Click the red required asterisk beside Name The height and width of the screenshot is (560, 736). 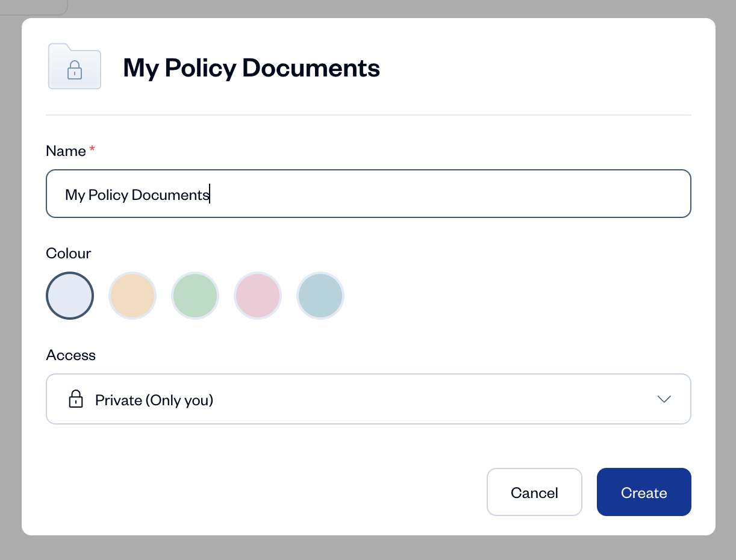tap(92, 149)
